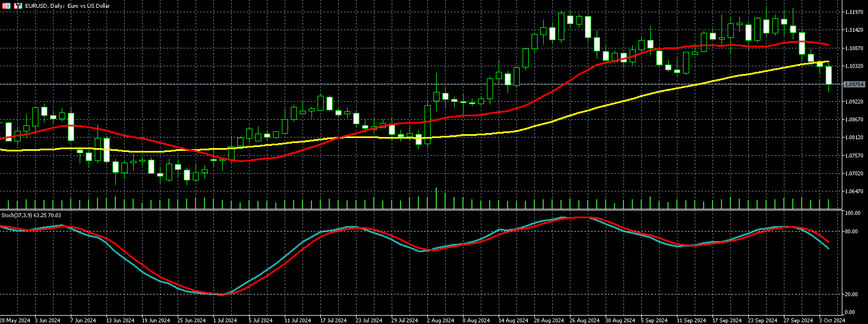Click the 1.11970 price axis label
The width and height of the screenshot is (868, 324).
click(x=854, y=12)
